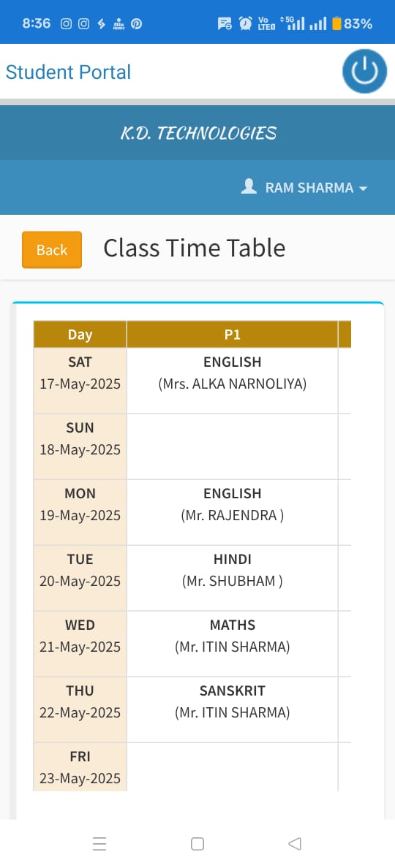Select the Day column header
Image resolution: width=395 pixels, height=868 pixels.
tap(80, 335)
